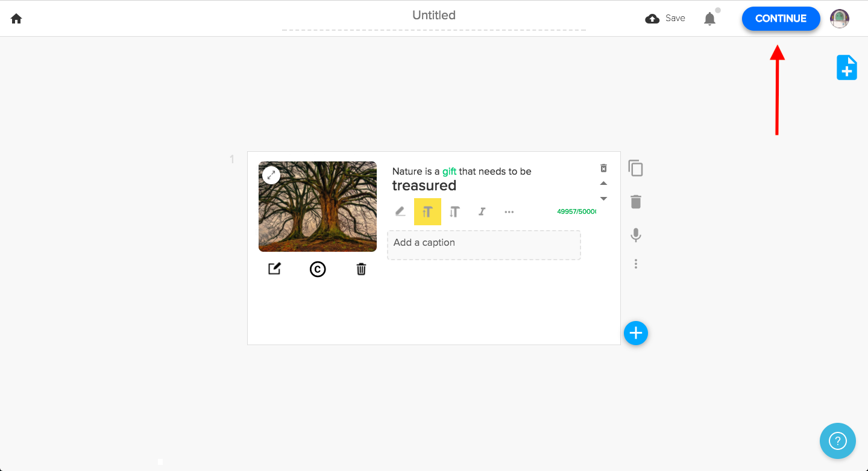Delete the image with trash icon below it
Screen dimensions: 868x471
click(x=361, y=269)
